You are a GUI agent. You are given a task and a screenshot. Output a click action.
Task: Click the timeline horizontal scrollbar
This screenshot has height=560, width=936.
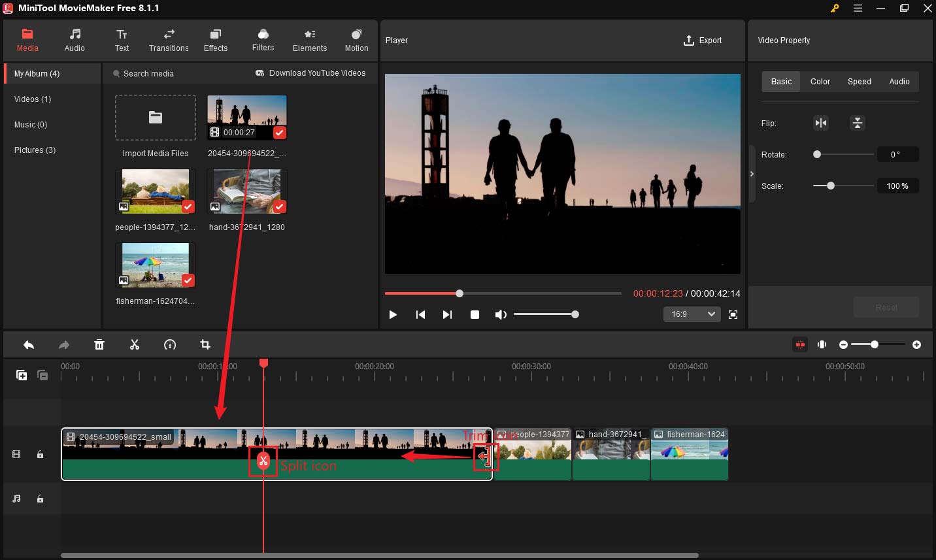(x=380, y=555)
